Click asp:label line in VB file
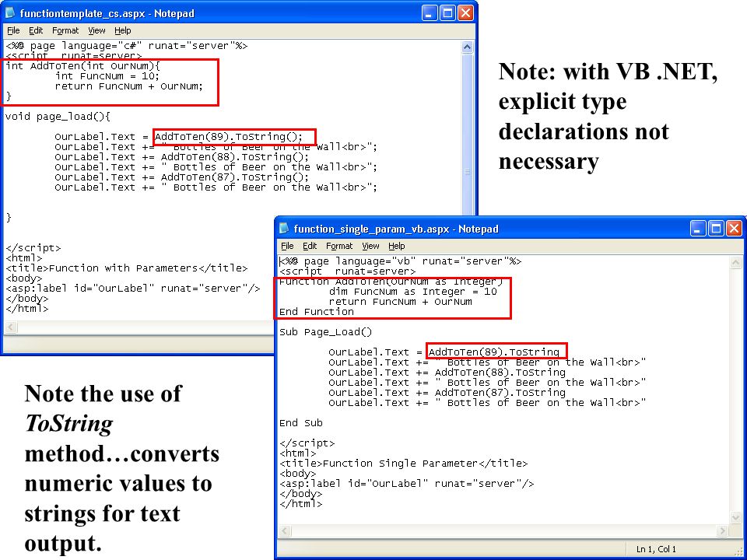747x560 pixels. [406, 483]
